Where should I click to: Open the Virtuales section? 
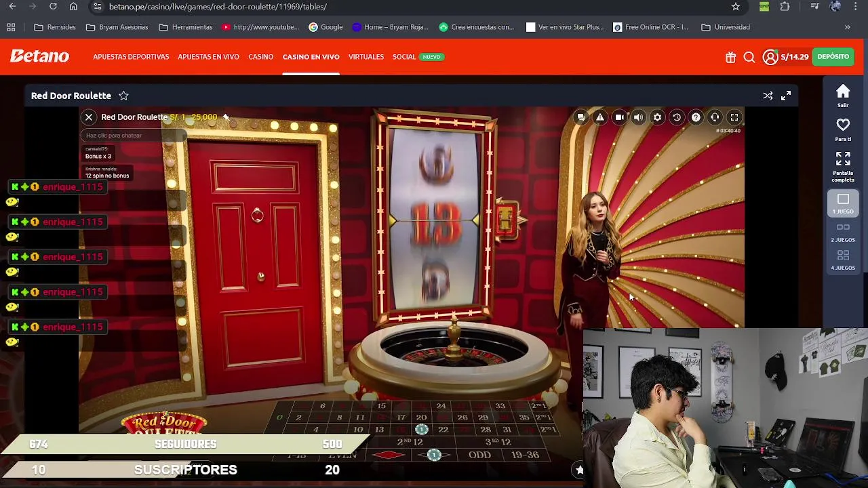coord(366,57)
